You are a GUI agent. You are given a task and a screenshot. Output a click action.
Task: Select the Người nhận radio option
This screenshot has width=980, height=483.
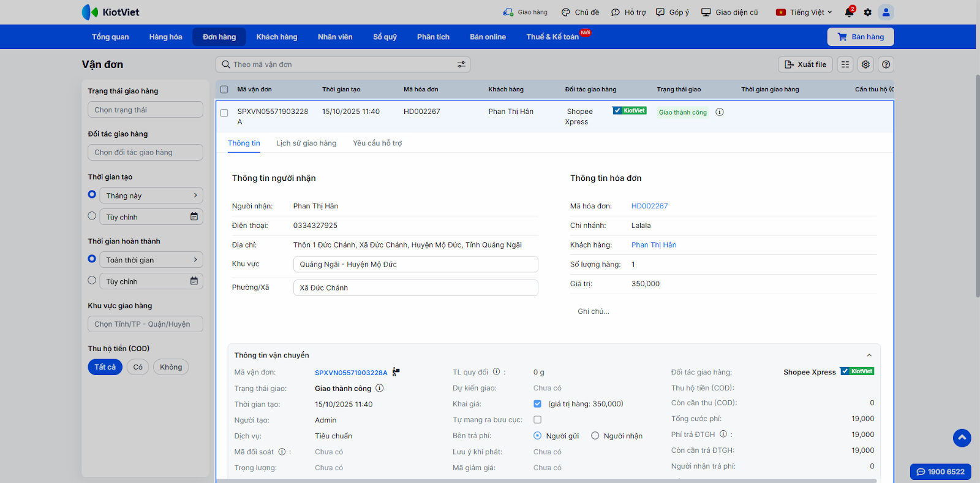tap(595, 436)
